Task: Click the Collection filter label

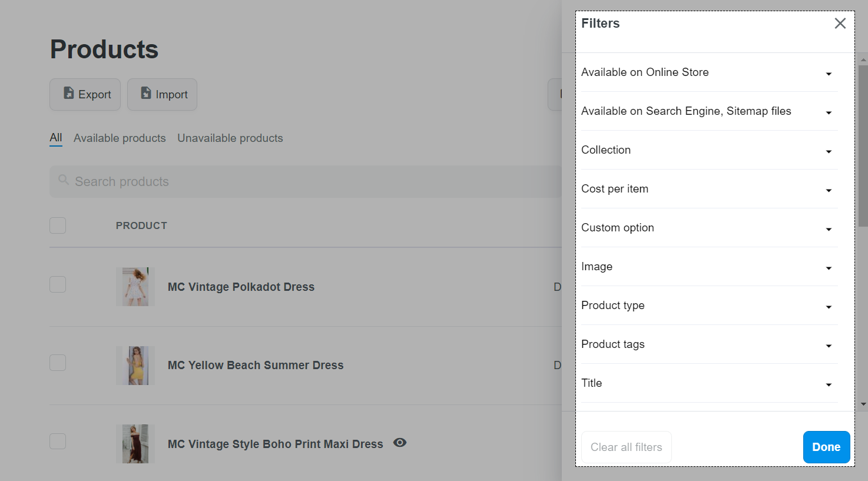Action: [x=606, y=150]
